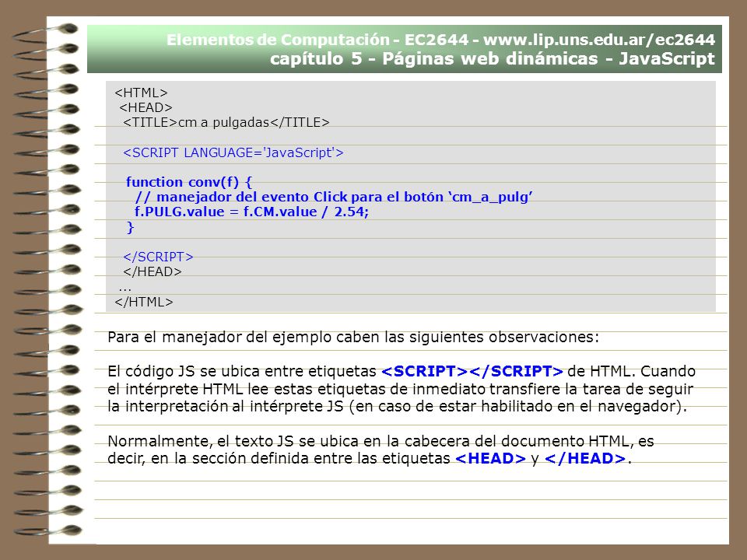747x560 pixels.
Task: Click the ellipsis line in the code box
Action: [x=124, y=289]
